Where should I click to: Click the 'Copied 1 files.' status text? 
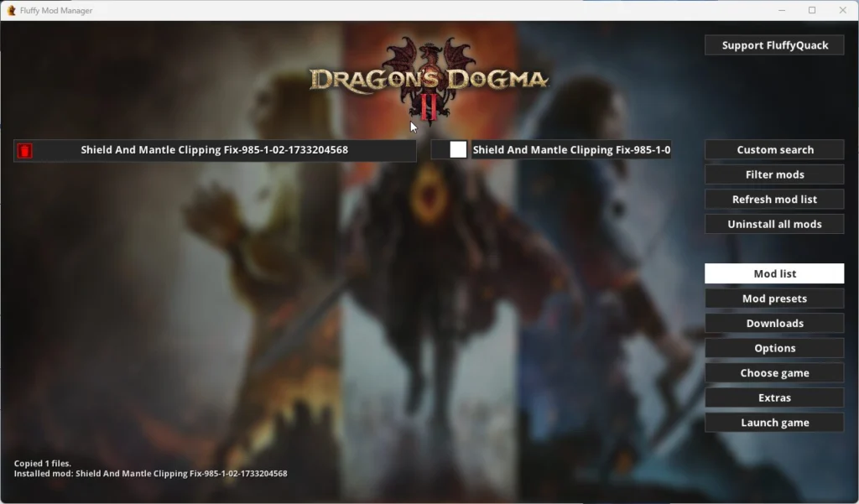click(x=42, y=464)
